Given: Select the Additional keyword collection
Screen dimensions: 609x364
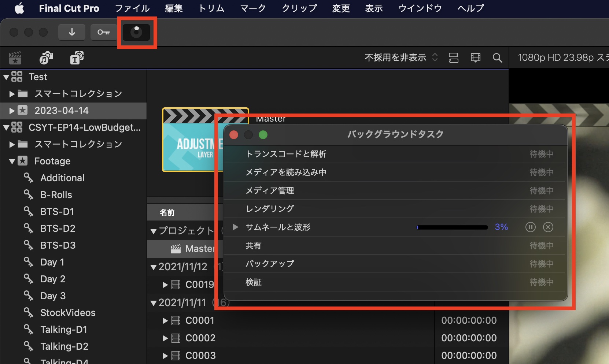Looking at the screenshot, I should pyautogui.click(x=62, y=178).
